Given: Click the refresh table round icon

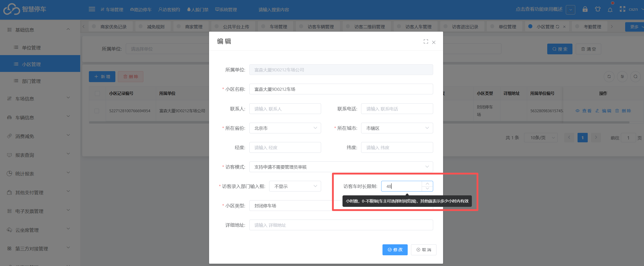Looking at the screenshot, I should click(609, 77).
